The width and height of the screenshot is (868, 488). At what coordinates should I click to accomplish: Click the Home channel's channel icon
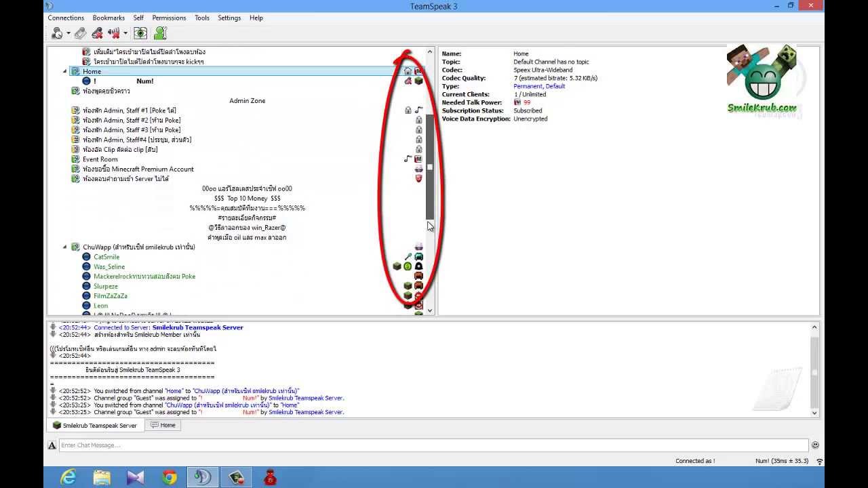pyautogui.click(x=76, y=71)
